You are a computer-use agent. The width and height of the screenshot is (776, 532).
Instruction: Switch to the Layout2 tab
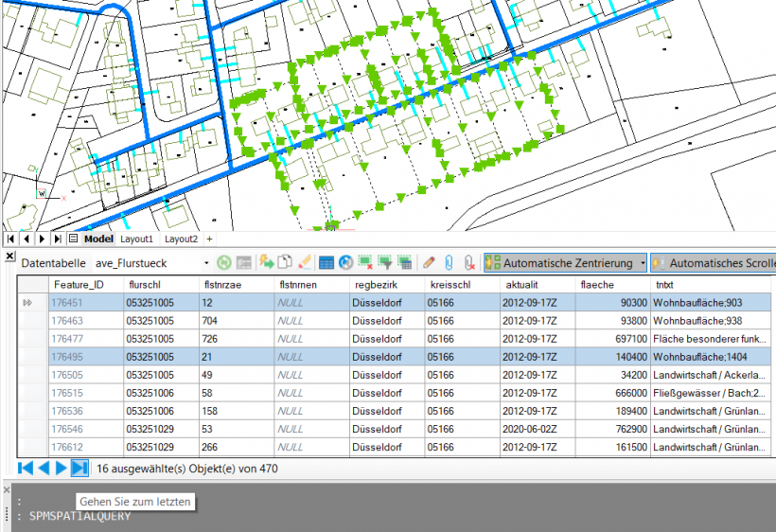pos(182,239)
